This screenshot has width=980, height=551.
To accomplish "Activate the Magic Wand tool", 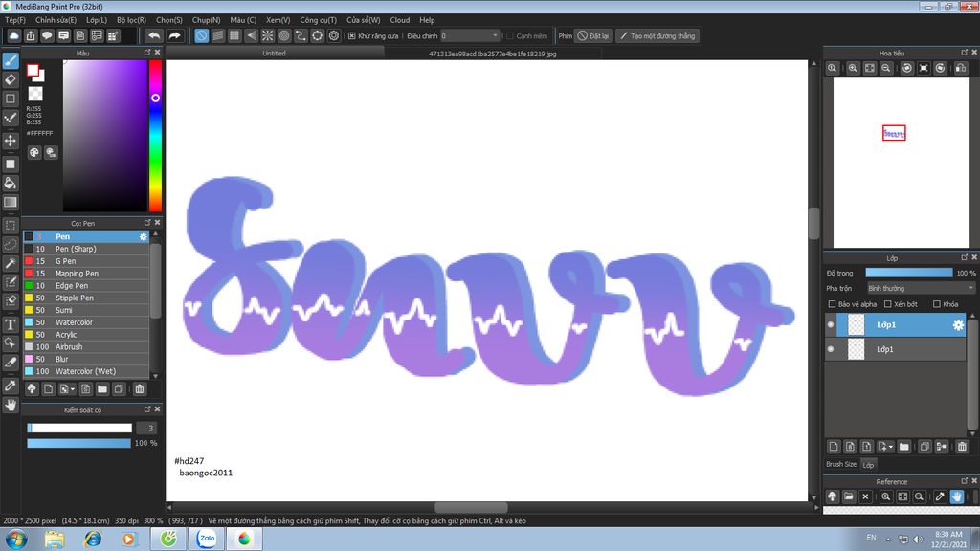I will click(11, 263).
